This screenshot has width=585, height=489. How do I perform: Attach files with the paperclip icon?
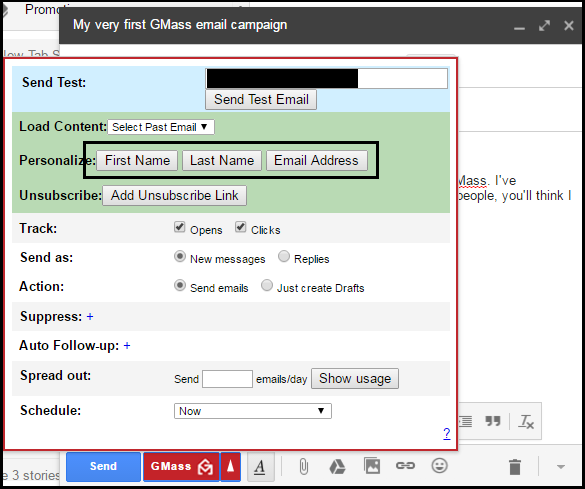coord(304,466)
